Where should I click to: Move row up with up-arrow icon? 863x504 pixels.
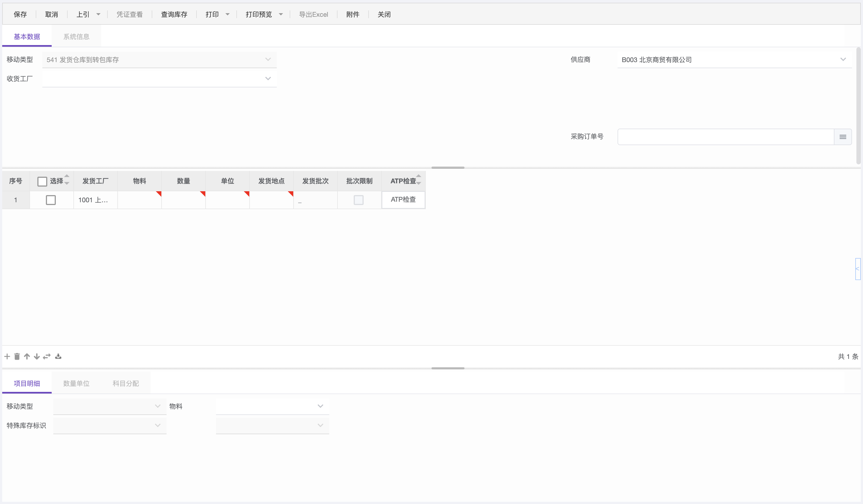[27, 356]
